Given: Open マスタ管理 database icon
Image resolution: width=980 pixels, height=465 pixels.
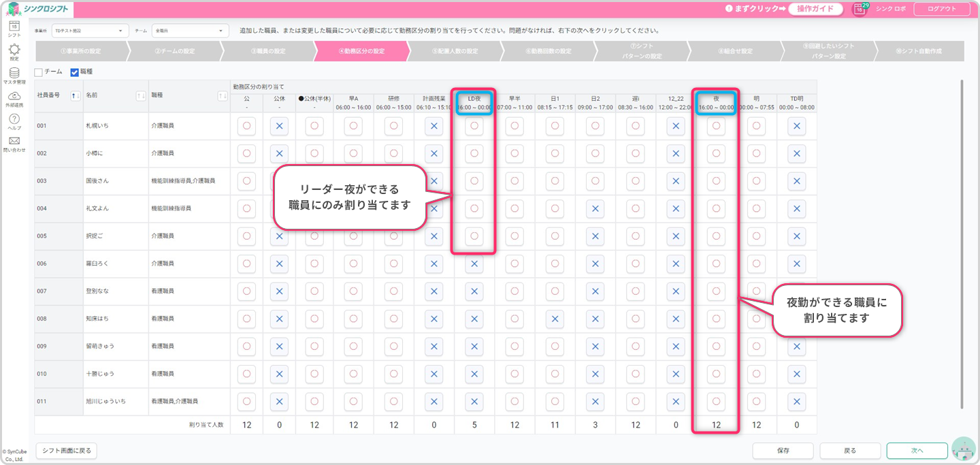Looking at the screenshot, I should pyautogui.click(x=14, y=74).
